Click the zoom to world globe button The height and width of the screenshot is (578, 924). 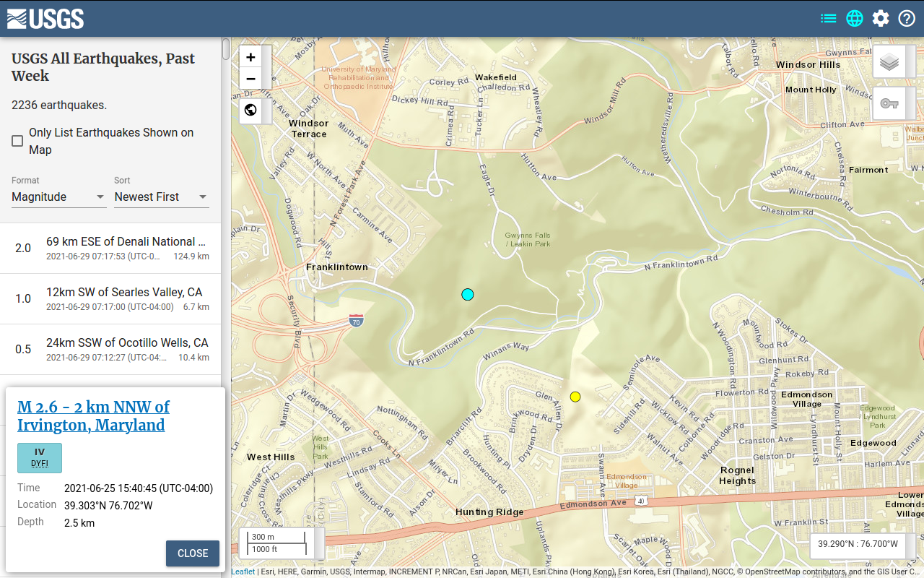point(250,110)
